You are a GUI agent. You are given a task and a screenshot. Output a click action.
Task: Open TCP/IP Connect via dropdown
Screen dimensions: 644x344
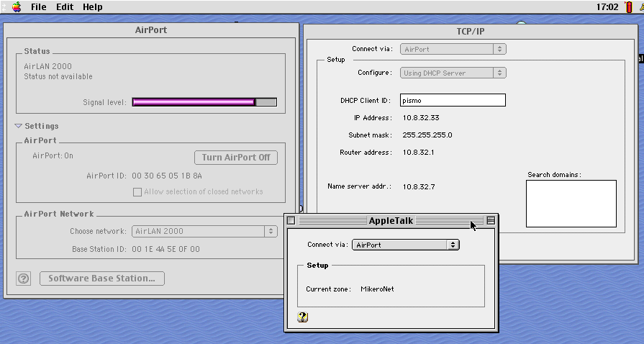point(453,49)
